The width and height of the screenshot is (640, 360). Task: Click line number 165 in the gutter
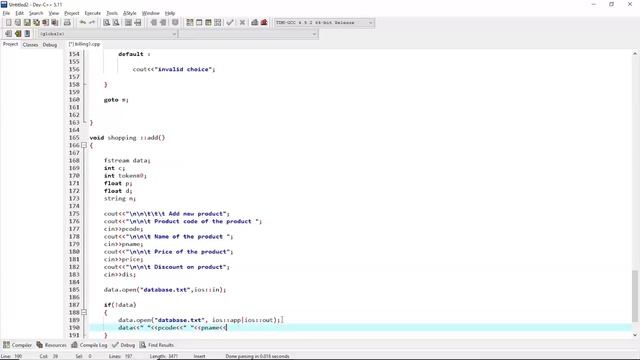[74, 138]
